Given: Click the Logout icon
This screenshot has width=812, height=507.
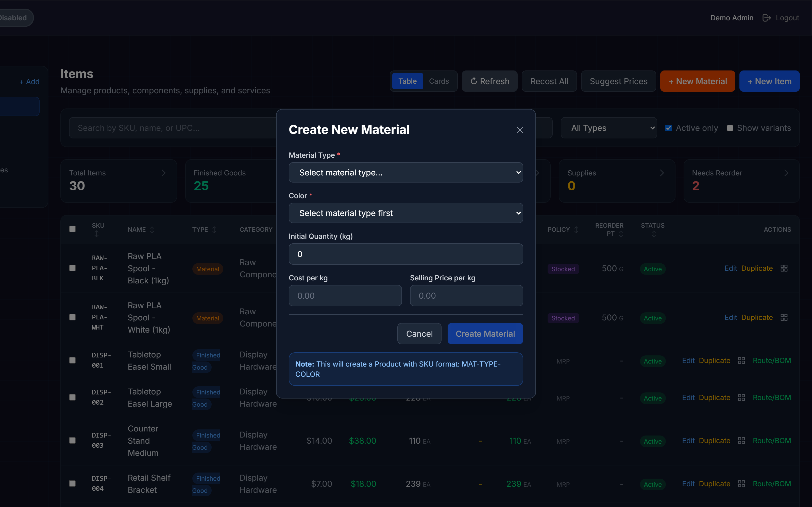Looking at the screenshot, I should 766,18.
